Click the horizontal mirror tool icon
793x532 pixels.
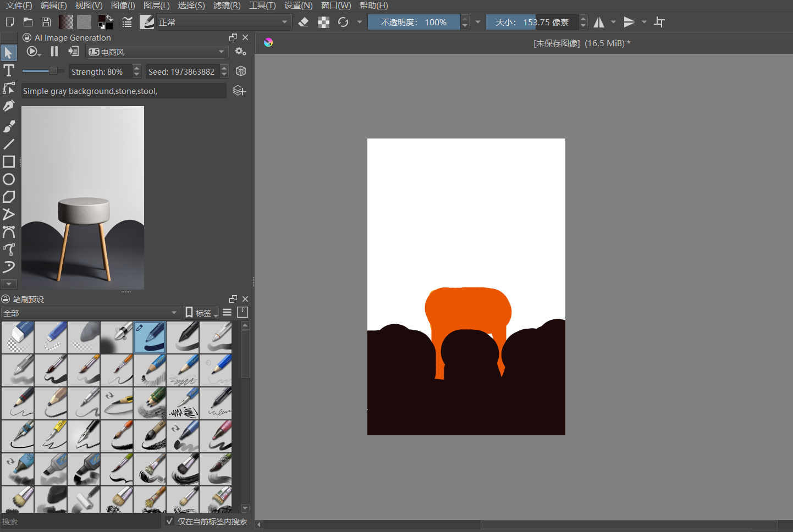(x=599, y=23)
